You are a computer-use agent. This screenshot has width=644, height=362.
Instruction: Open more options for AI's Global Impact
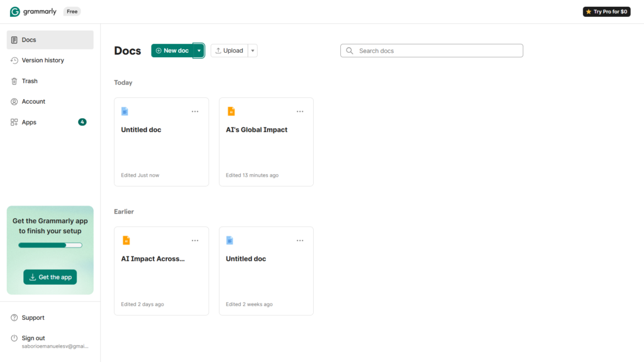(300, 112)
